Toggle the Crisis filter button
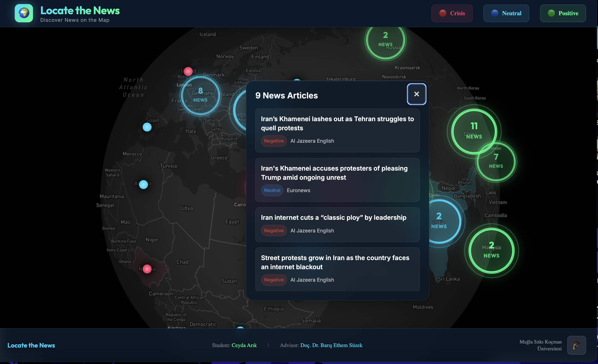The width and height of the screenshot is (598, 364). coord(452,13)
